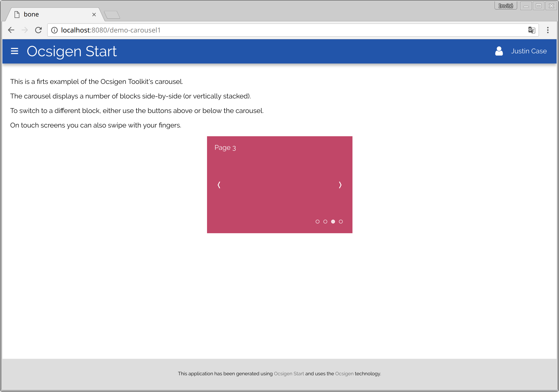Go to the next carousel page
The image size is (559, 392).
(340, 185)
